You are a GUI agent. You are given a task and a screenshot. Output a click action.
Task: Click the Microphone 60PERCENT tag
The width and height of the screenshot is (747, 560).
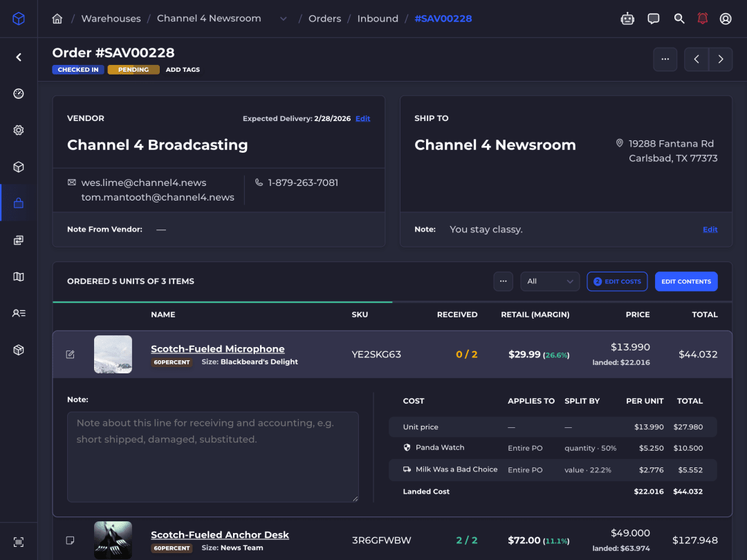172,362
